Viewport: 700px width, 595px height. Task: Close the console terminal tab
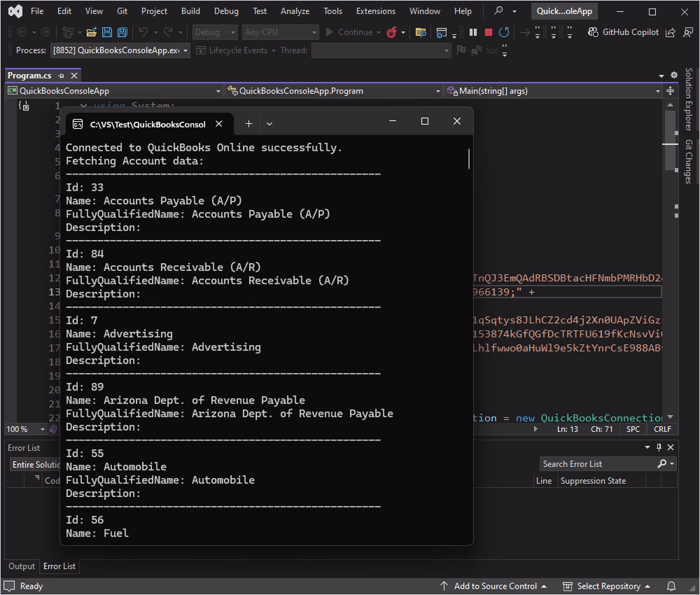(x=218, y=124)
